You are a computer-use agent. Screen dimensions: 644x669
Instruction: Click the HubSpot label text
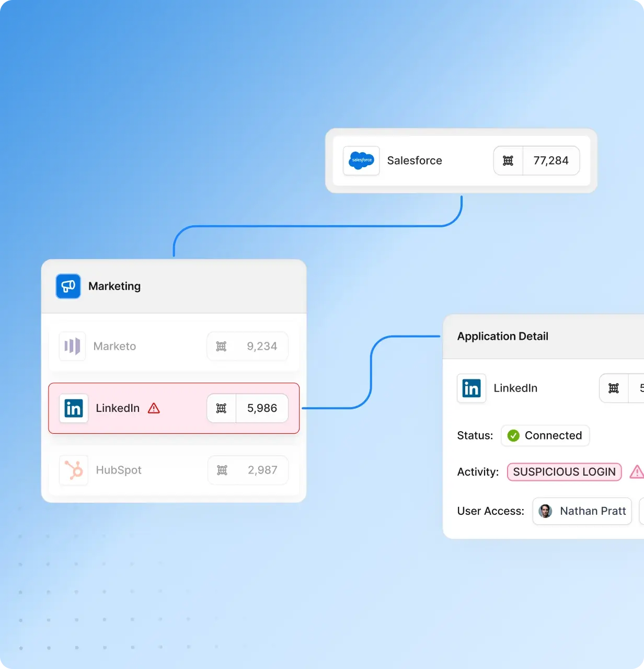[119, 470]
